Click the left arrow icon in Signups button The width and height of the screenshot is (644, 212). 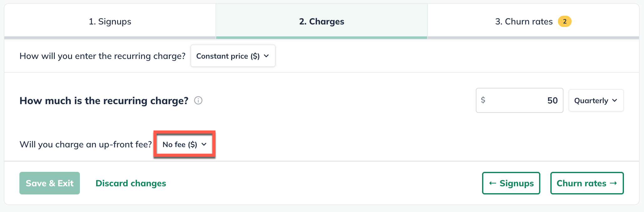tap(493, 183)
